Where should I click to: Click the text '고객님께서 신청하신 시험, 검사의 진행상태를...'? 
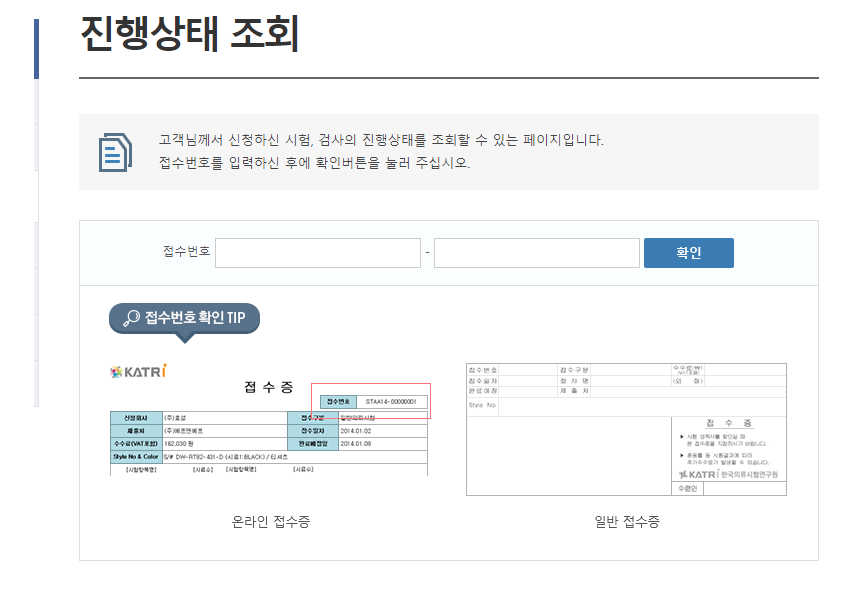click(381, 140)
